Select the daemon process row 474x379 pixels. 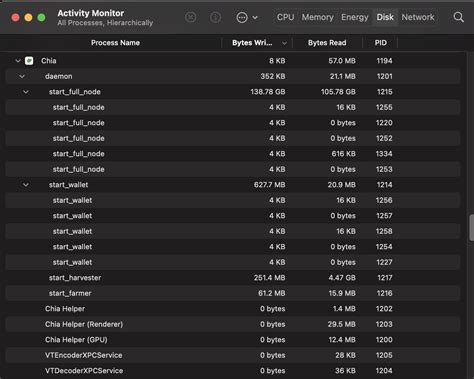tap(233, 76)
